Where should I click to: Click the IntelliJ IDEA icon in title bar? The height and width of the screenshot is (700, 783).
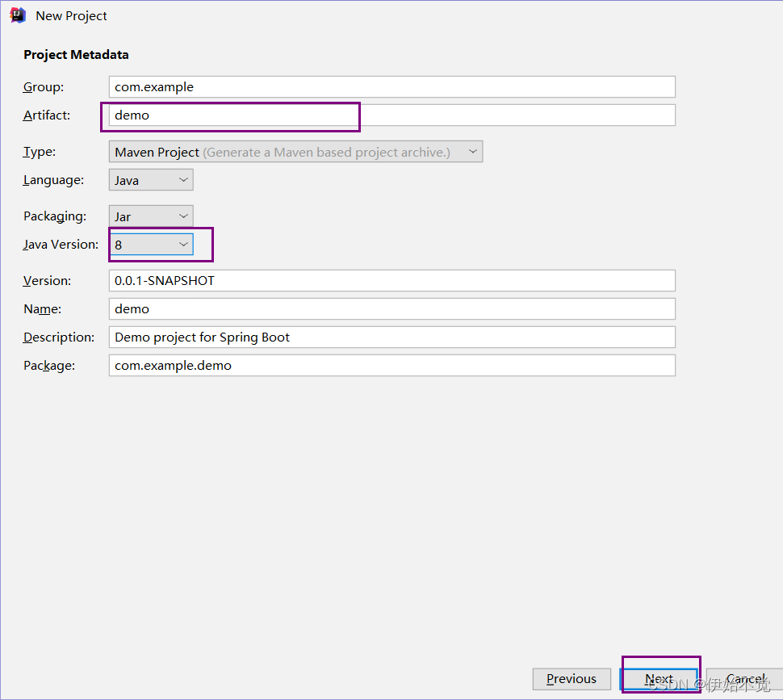pos(18,15)
